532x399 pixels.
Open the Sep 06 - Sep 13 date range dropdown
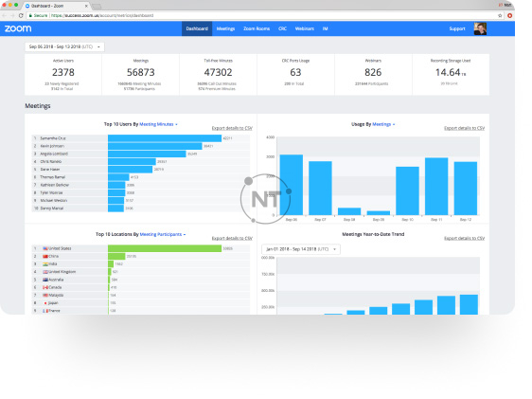(x=64, y=46)
